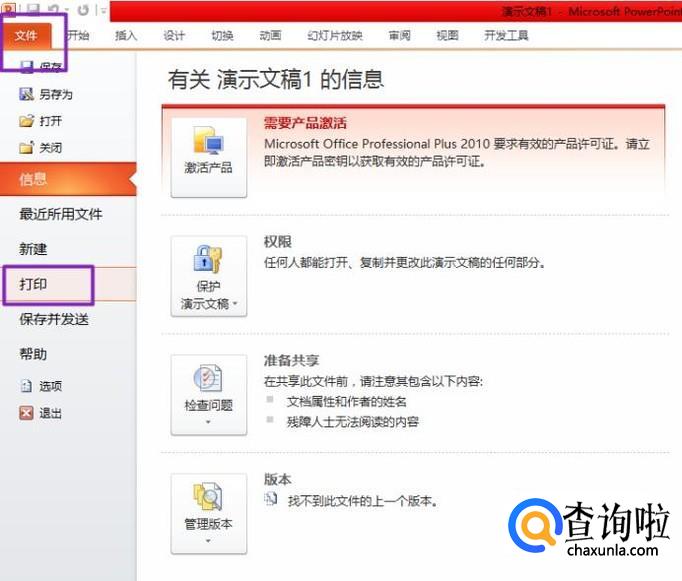Click the 关闭 folder icon
Viewport: 682px width, 581px height.
[26, 147]
